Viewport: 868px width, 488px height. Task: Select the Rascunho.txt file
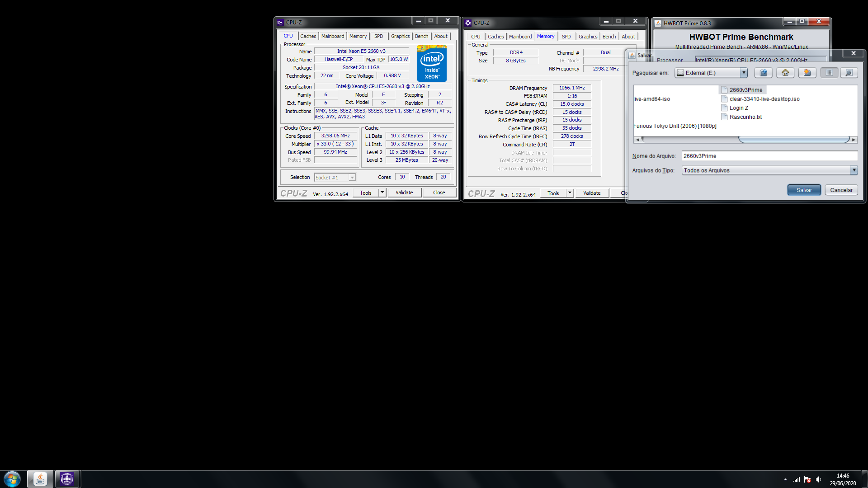pos(741,117)
